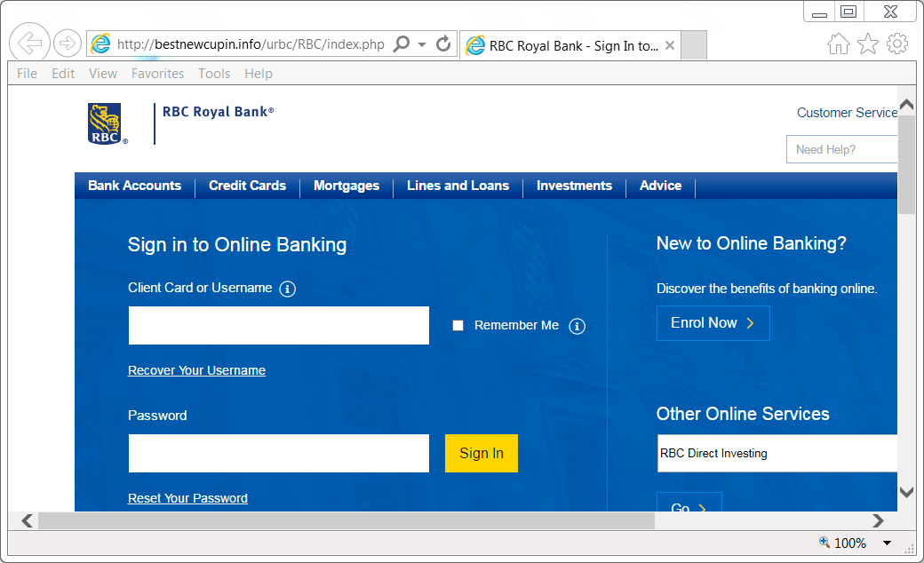Open Bank Accounts navigation item
924x563 pixels.
click(134, 186)
